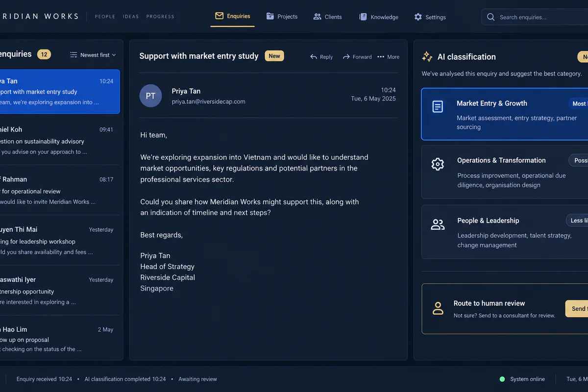Click the People & Leadership group icon
Image resolution: width=588 pixels, height=392 pixels.
pyautogui.click(x=438, y=224)
